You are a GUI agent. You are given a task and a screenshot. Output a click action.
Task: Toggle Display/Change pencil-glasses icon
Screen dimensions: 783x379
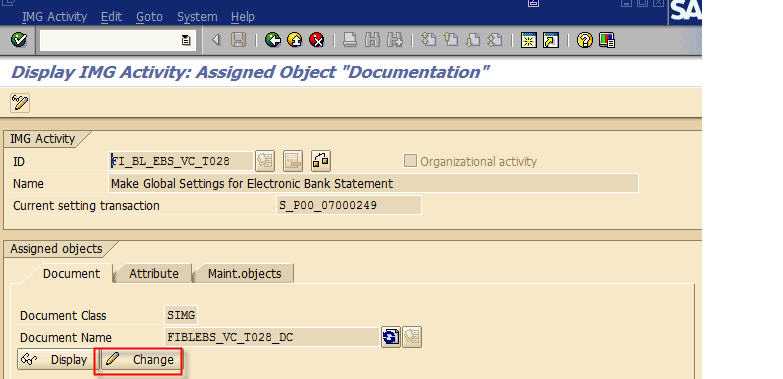(x=20, y=103)
